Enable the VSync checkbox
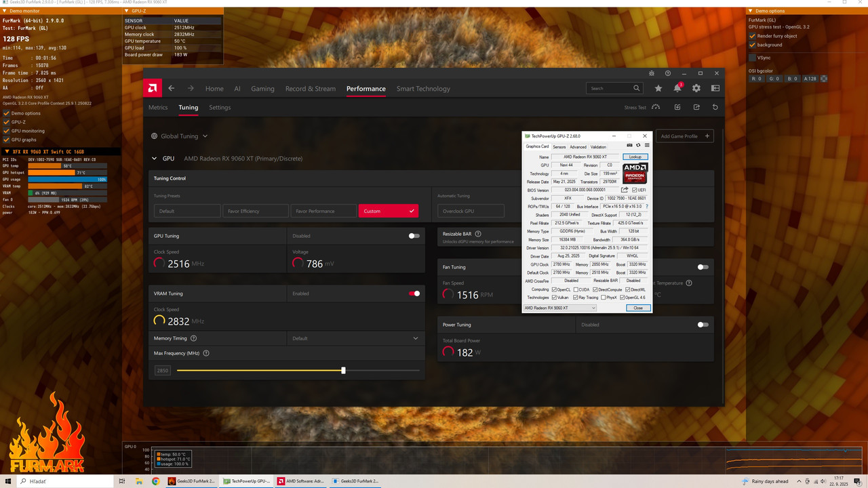Screen dimensions: 868x488 click(752, 58)
